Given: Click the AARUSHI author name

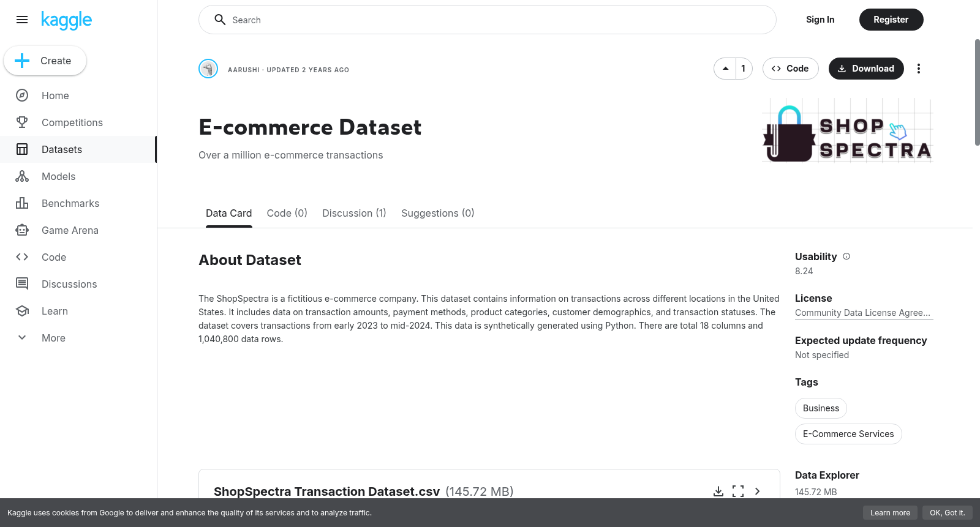Looking at the screenshot, I should [244, 70].
